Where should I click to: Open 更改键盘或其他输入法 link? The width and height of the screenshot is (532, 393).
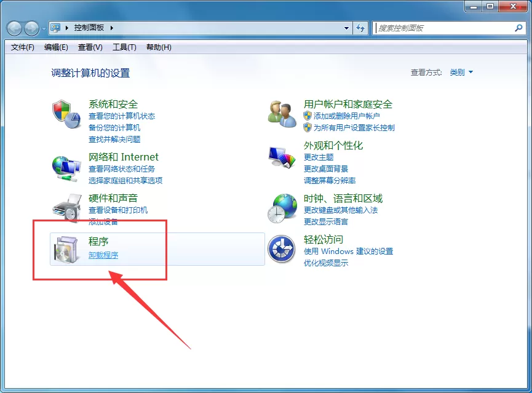(x=340, y=210)
